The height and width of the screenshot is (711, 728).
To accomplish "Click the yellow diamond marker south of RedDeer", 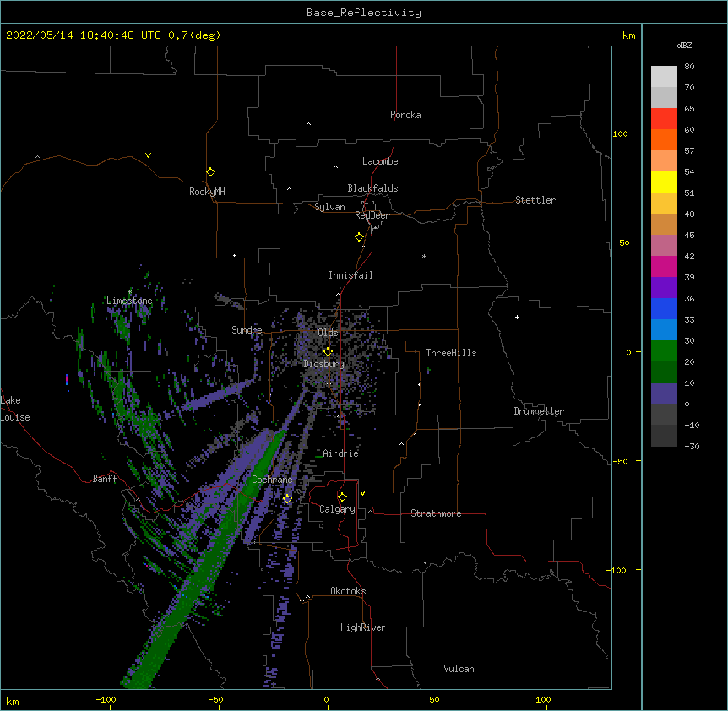I will click(x=359, y=237).
